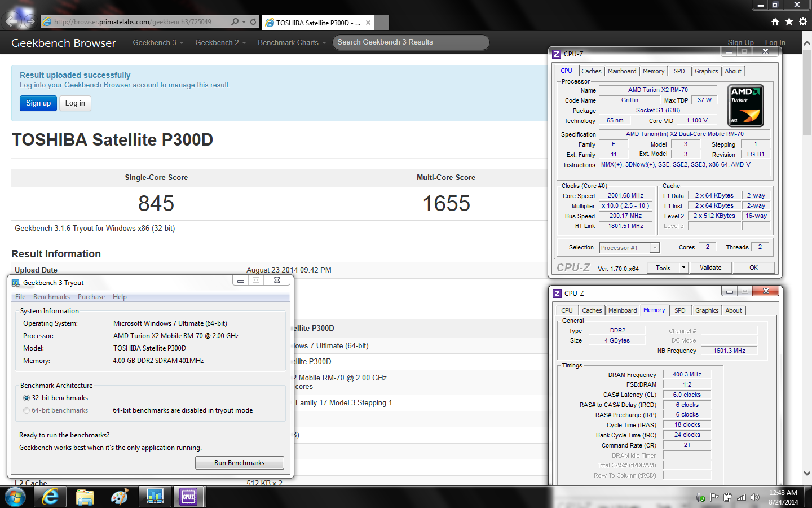Open the browser Home icon
This screenshot has height=508, width=812.
pos(775,21)
